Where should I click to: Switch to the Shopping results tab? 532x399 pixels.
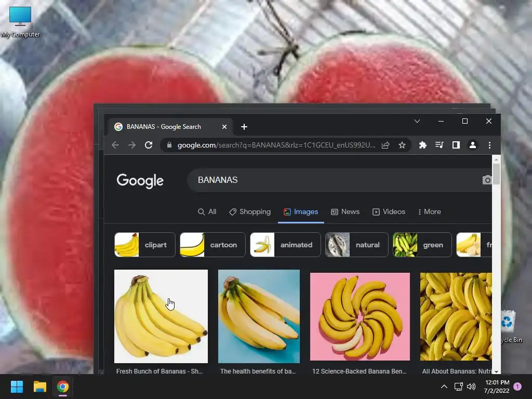click(250, 212)
